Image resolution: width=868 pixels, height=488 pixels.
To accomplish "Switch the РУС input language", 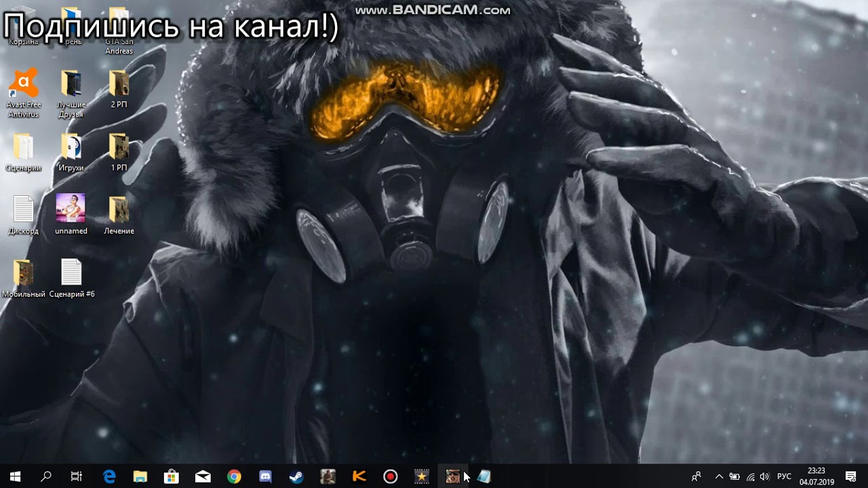I will (784, 476).
